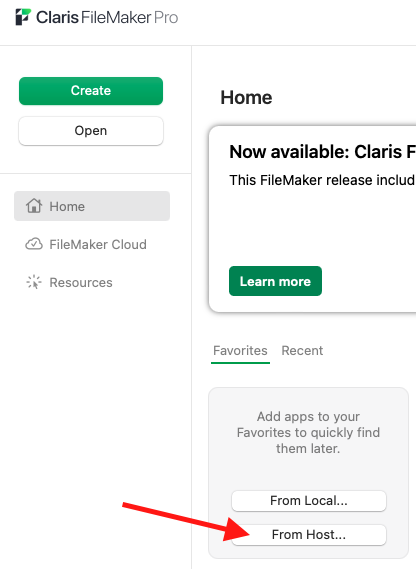The height and width of the screenshot is (569, 416).
Task: Click the "Add apps to your Favorites" text
Action: (308, 433)
